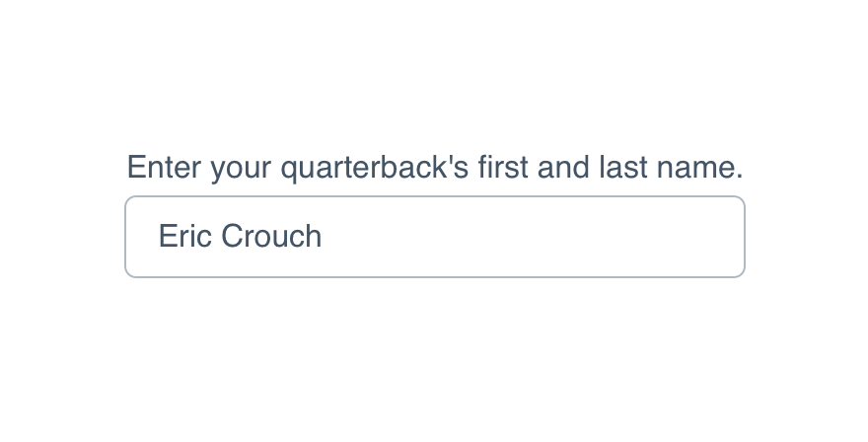Viewport: 868px width, 442px height.
Task: Select the first and last name textbox
Action: [x=435, y=237]
